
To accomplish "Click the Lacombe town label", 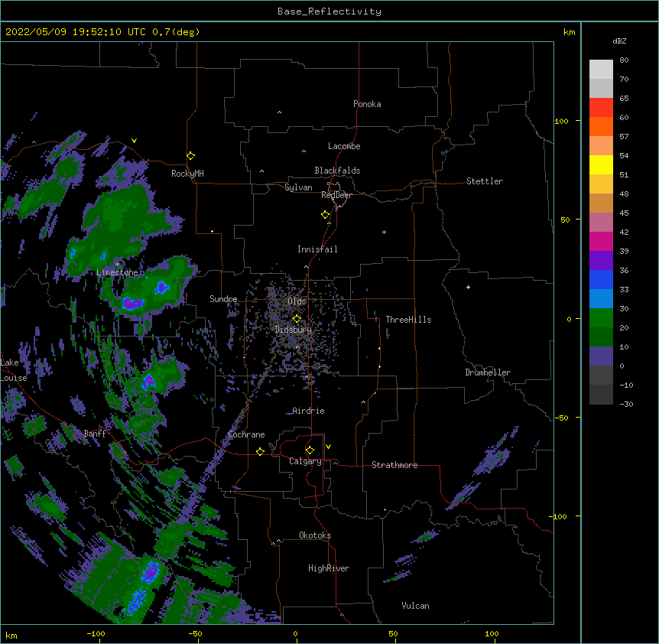I will (344, 146).
